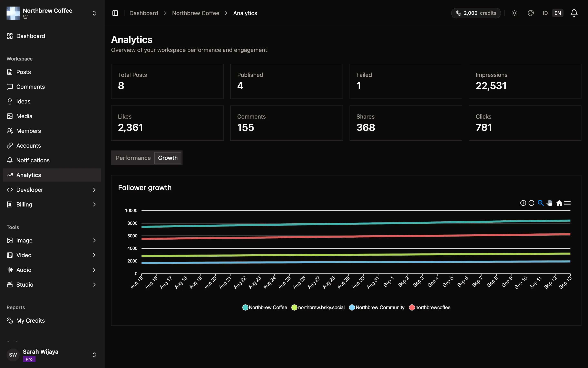The image size is (588, 368).
Task: Click the Posts document icon
Action: pyautogui.click(x=10, y=72)
